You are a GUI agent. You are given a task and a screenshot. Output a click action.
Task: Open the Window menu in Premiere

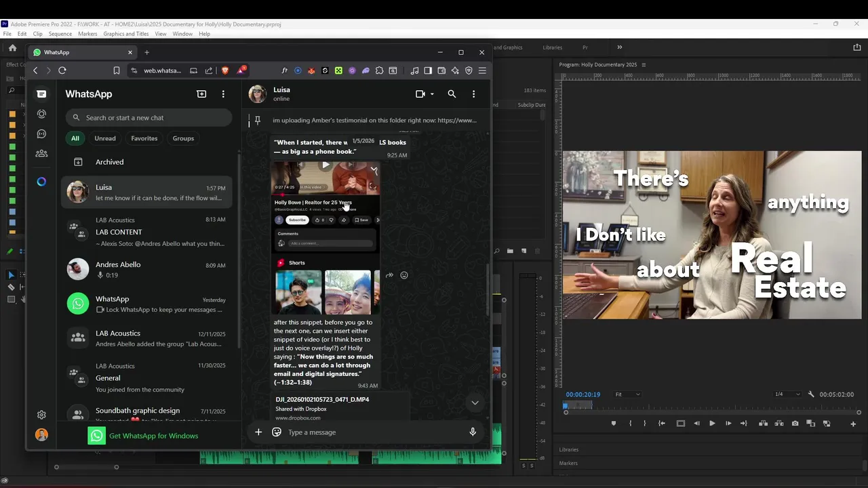pos(182,34)
